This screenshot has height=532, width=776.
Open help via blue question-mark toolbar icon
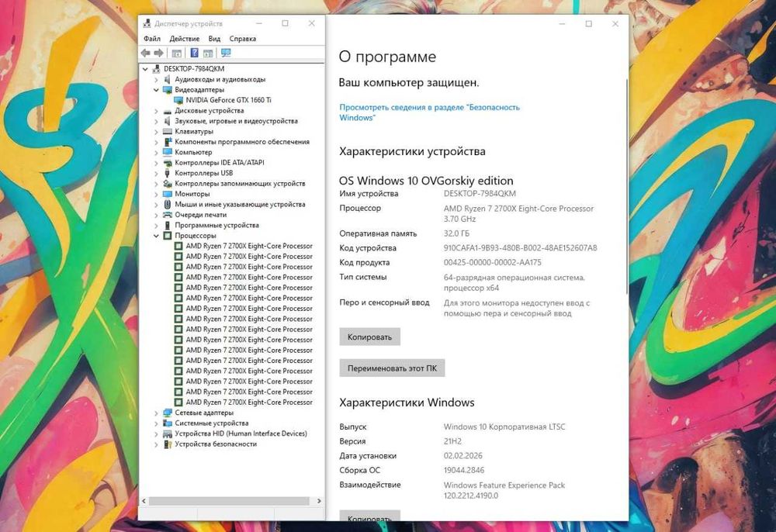click(x=195, y=53)
